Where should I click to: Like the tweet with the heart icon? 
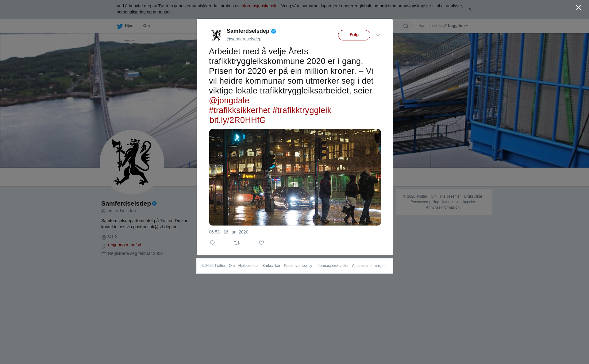click(x=261, y=243)
